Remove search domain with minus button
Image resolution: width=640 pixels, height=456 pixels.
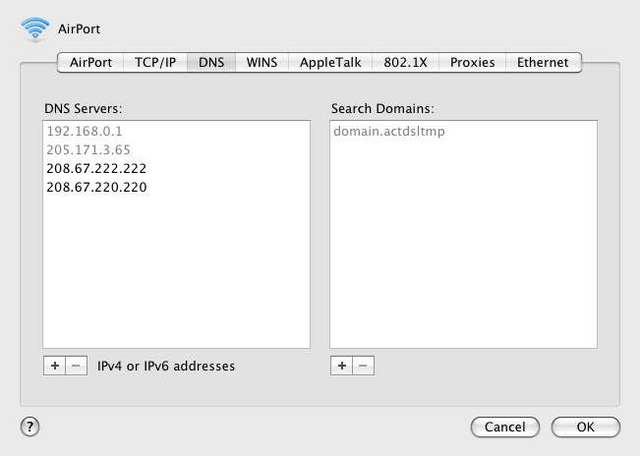(363, 365)
